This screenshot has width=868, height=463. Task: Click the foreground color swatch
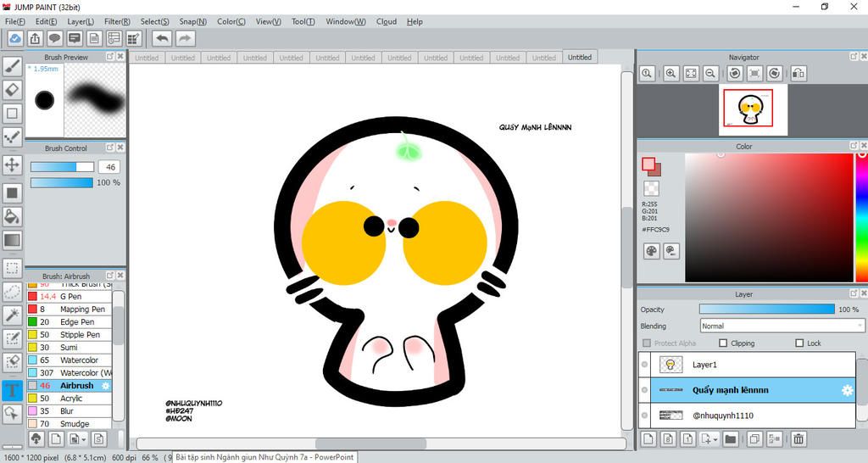pos(648,164)
